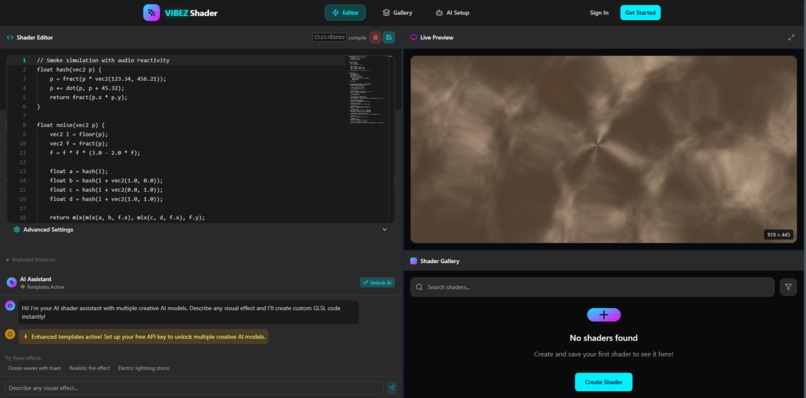Select the Realistic fire effect suggestion
The width and height of the screenshot is (806, 398).
pyautogui.click(x=89, y=368)
